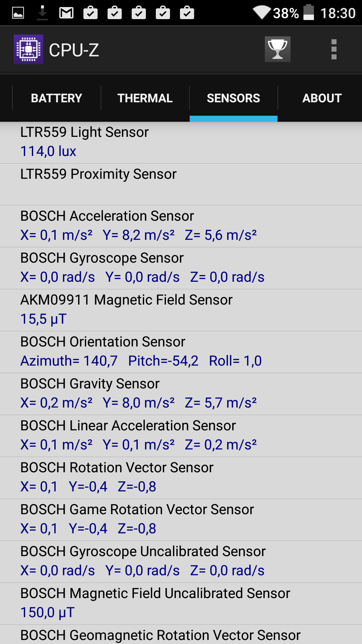Tap the CPU-Z chip logo

[x=28, y=49]
